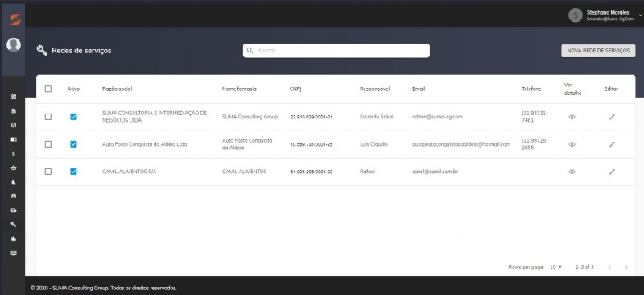The image size is (644, 295).
Task: Sort by Telefone column header
Action: click(531, 89)
